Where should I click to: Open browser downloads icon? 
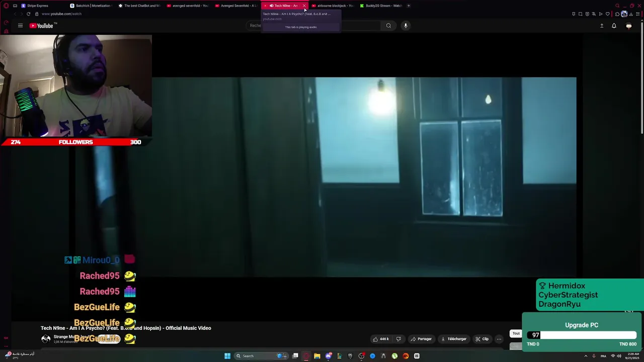tap(631, 14)
